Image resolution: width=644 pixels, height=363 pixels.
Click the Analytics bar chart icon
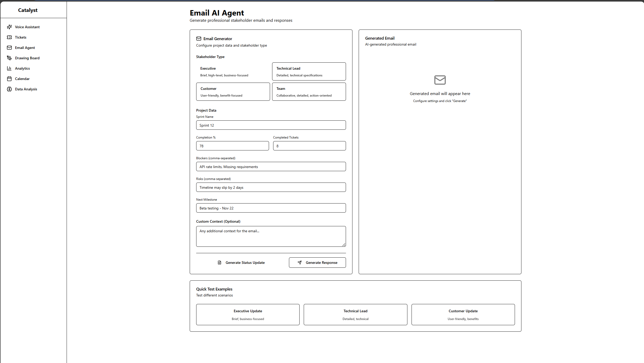point(9,68)
